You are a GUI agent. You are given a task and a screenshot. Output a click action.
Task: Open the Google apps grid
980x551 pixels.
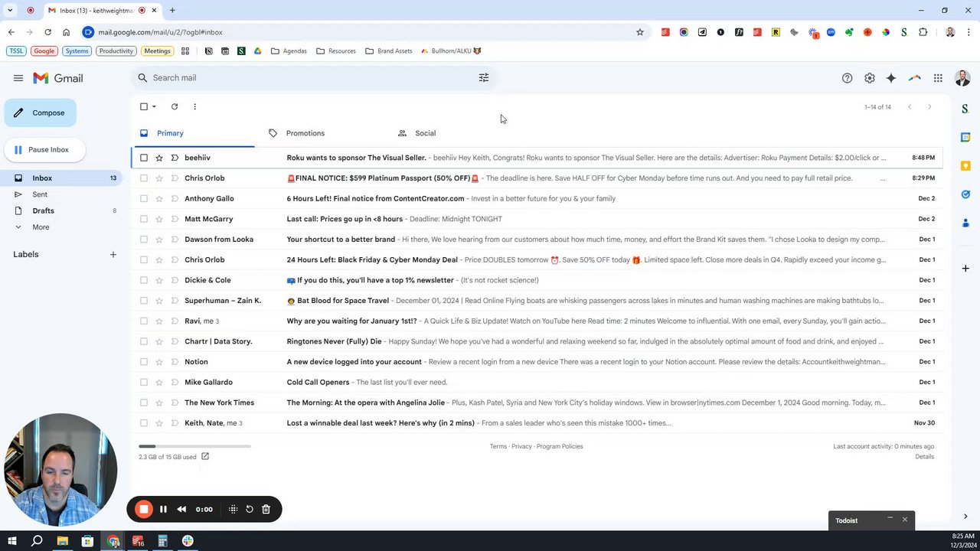click(x=938, y=78)
